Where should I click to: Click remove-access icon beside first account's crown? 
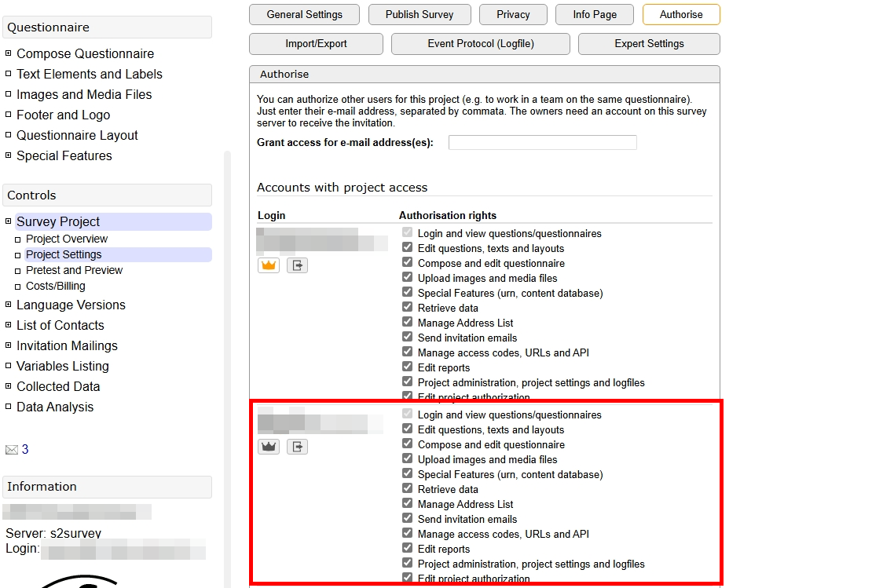pyautogui.click(x=297, y=265)
